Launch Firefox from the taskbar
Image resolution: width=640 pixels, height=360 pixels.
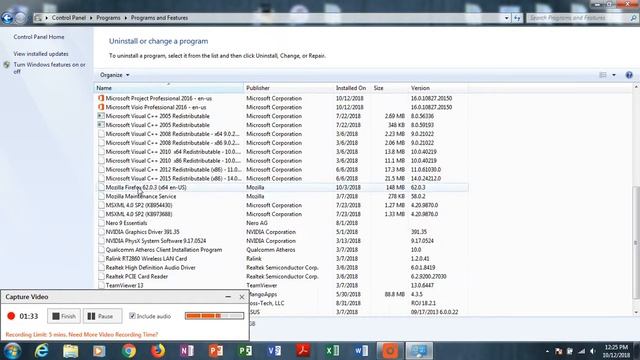[158, 351]
